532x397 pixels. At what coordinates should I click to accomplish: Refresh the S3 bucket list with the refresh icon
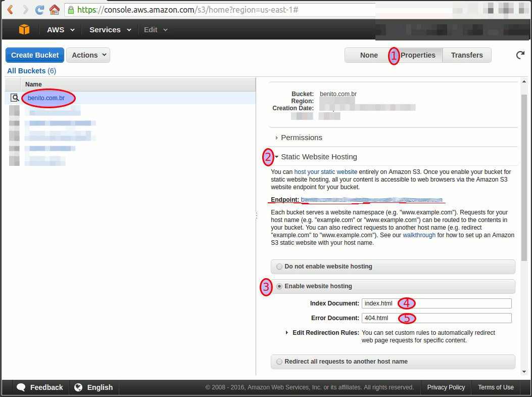tap(520, 55)
